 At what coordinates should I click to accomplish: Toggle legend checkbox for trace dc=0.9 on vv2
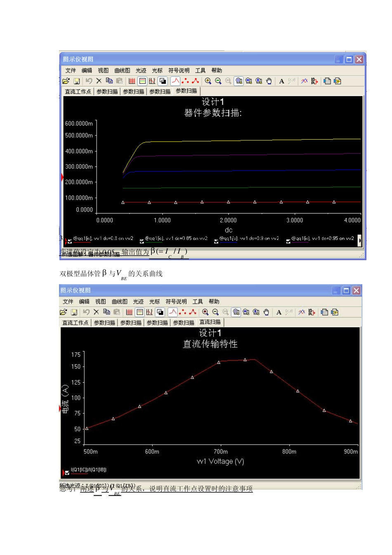coord(216,241)
